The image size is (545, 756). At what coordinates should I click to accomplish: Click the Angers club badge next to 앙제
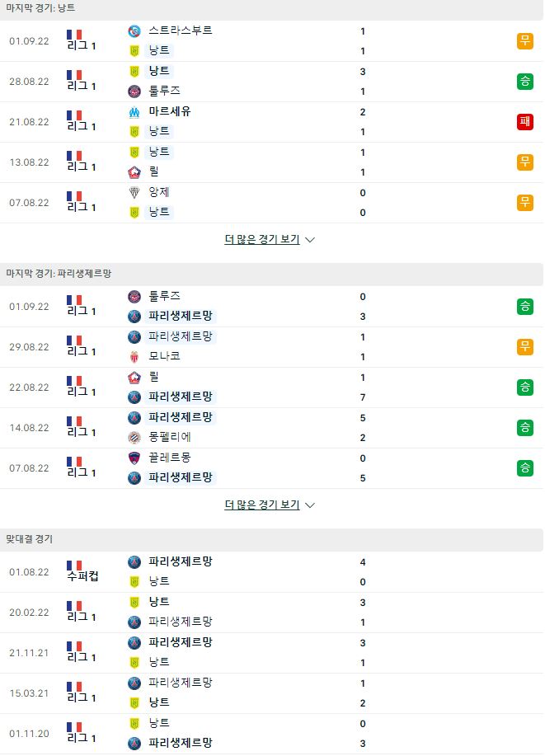(134, 193)
